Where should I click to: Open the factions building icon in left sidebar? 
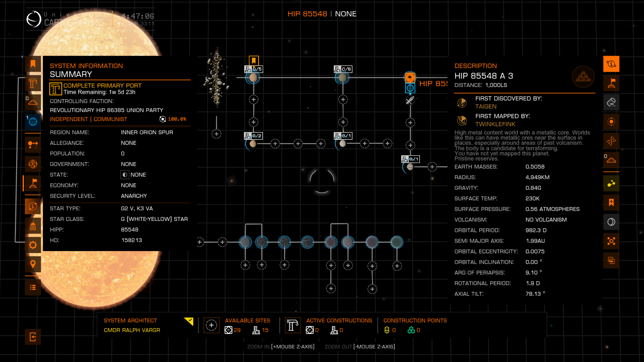tap(33, 226)
